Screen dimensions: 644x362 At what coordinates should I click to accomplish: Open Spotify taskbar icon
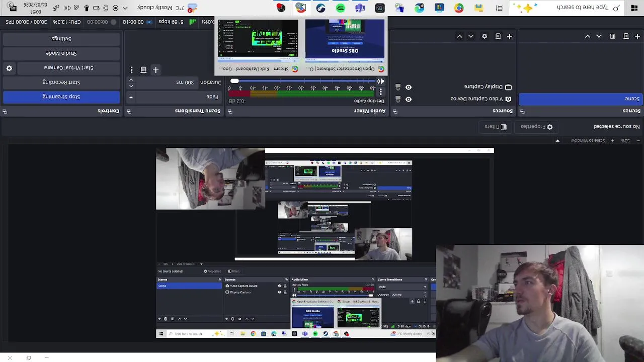tap(341, 8)
